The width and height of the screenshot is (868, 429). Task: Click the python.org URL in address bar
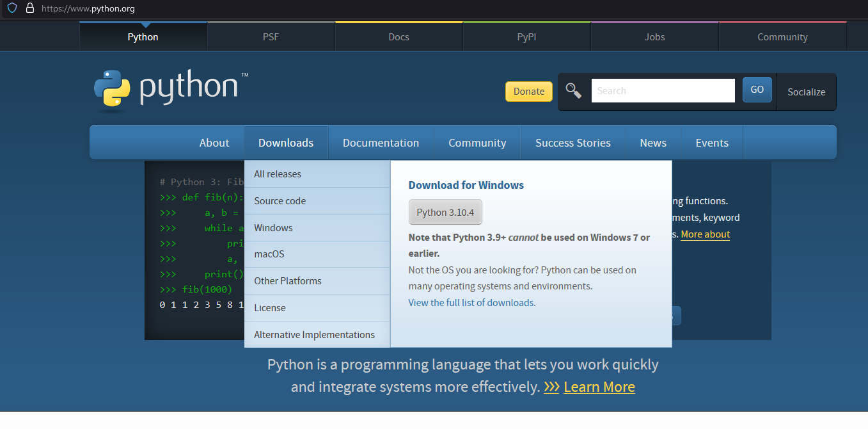(88, 9)
